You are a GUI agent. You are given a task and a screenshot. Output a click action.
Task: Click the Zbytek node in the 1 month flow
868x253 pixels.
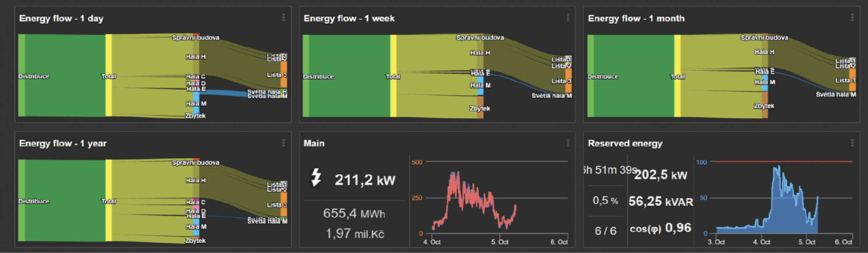[x=765, y=105]
